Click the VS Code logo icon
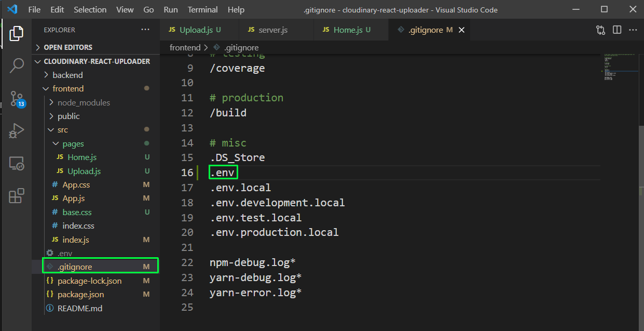The width and height of the screenshot is (644, 331). coord(12,10)
